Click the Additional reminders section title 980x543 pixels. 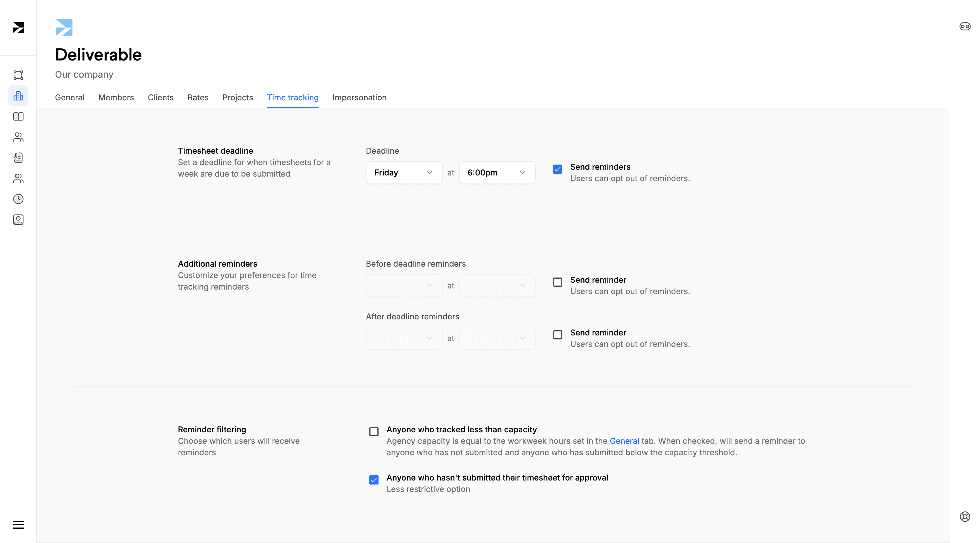(x=217, y=264)
